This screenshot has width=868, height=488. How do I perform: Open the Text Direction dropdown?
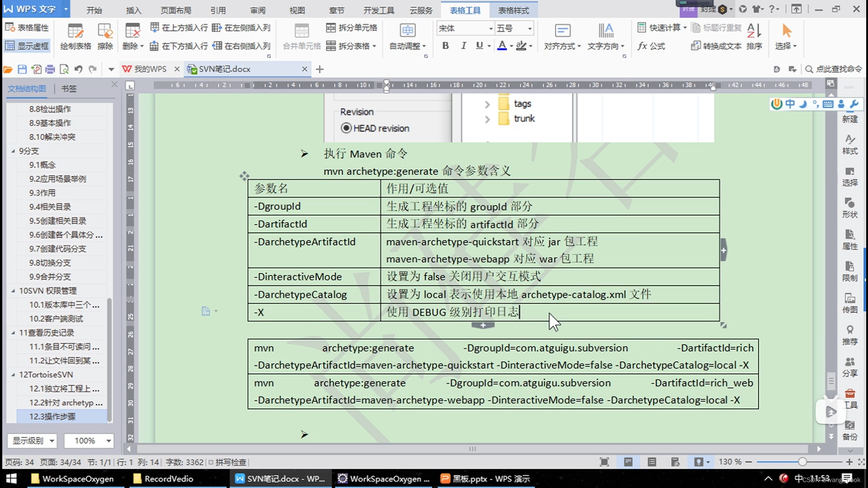(x=606, y=46)
